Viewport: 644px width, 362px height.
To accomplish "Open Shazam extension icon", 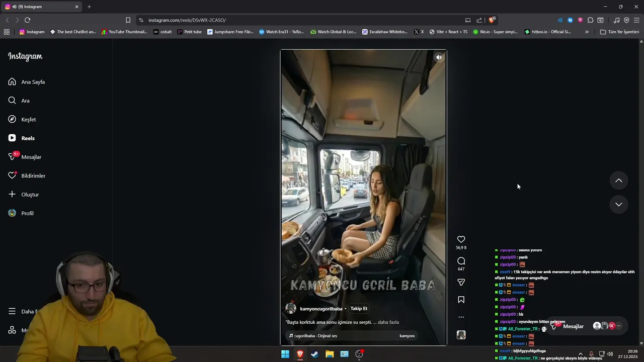I will click(570, 20).
